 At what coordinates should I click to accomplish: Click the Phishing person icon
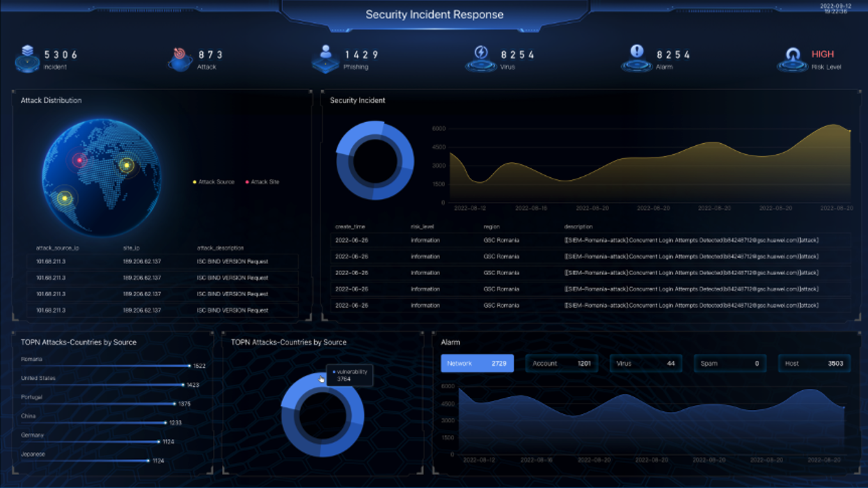point(326,58)
